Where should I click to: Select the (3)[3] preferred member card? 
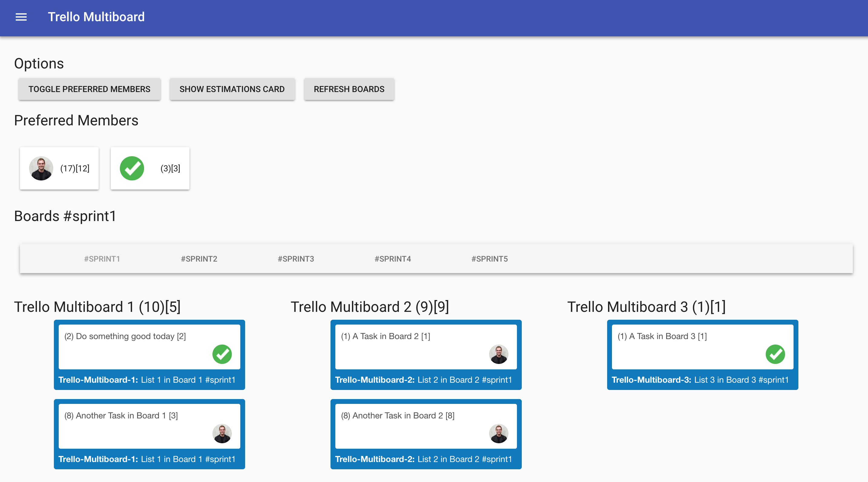click(x=170, y=168)
